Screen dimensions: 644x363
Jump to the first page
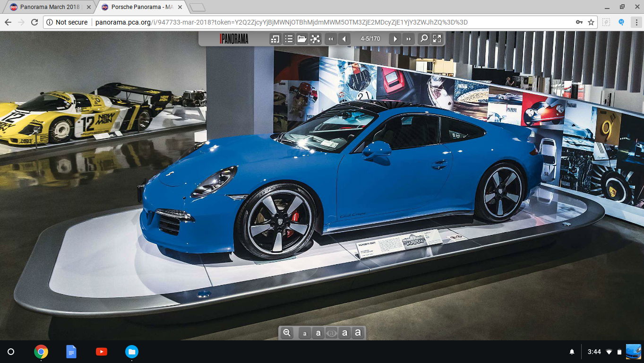[331, 39]
